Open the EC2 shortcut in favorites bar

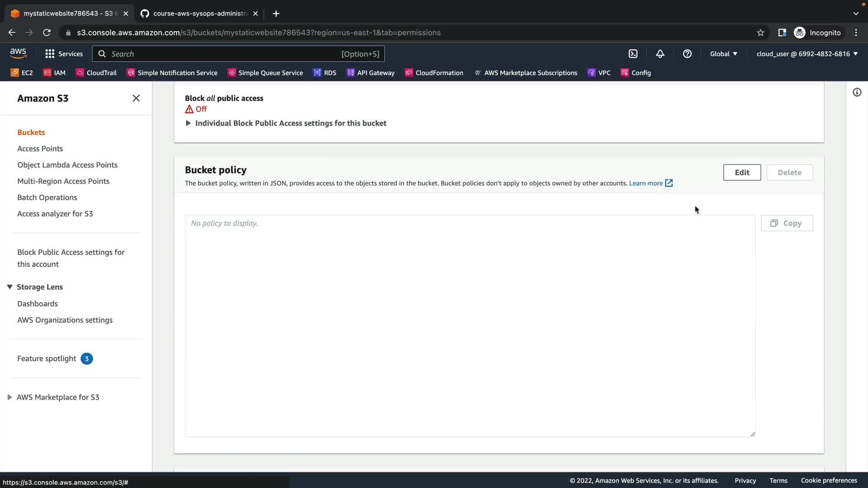[x=22, y=73]
